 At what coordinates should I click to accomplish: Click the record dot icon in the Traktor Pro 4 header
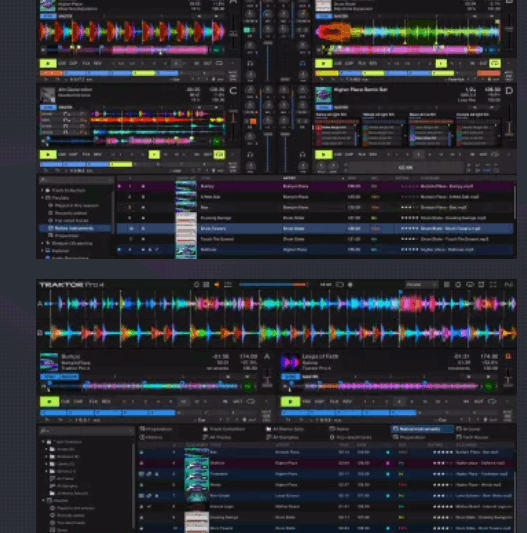(x=350, y=285)
